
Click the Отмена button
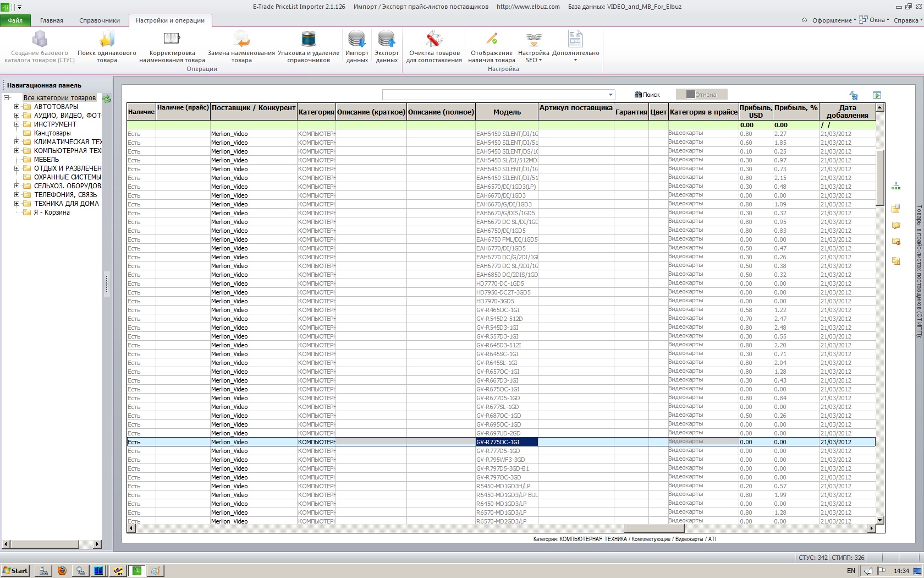point(701,95)
